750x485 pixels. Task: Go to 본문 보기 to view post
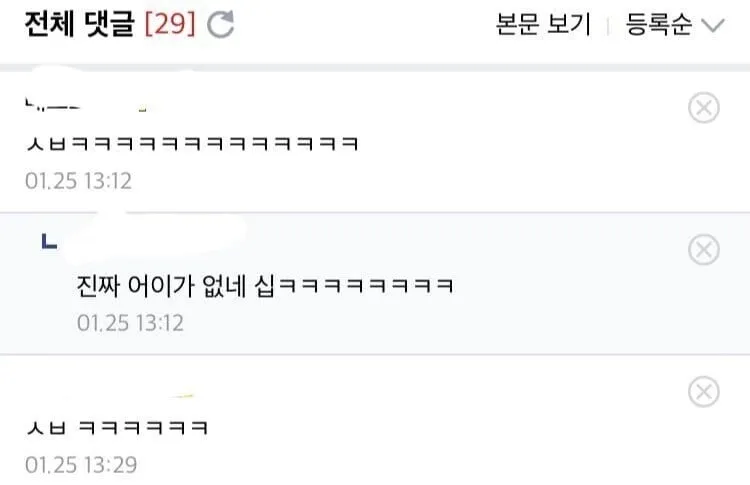(x=543, y=24)
